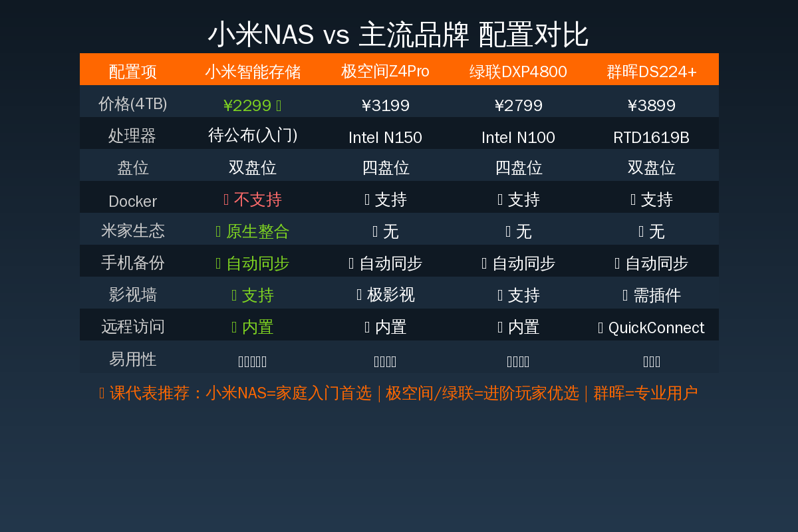Click the icon beside red 不支持 text
The width and height of the screenshot is (798, 532).
[226, 199]
